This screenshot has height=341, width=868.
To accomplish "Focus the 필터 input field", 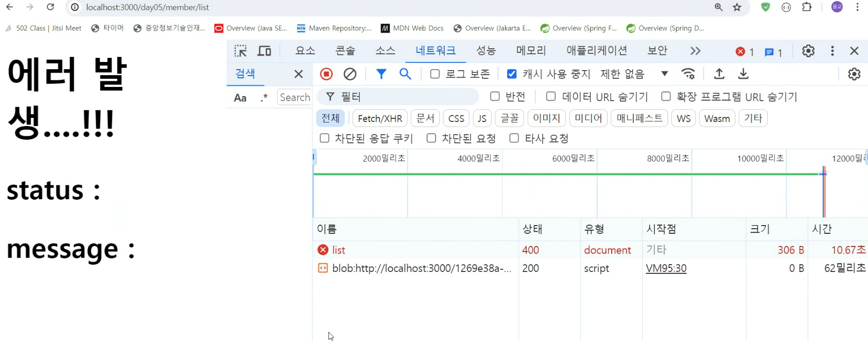I will click(398, 97).
